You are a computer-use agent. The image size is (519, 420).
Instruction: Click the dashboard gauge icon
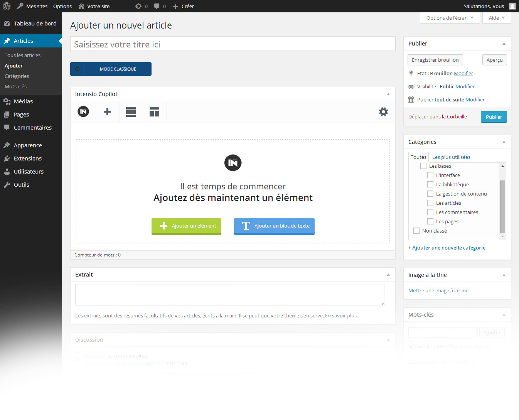click(x=7, y=24)
